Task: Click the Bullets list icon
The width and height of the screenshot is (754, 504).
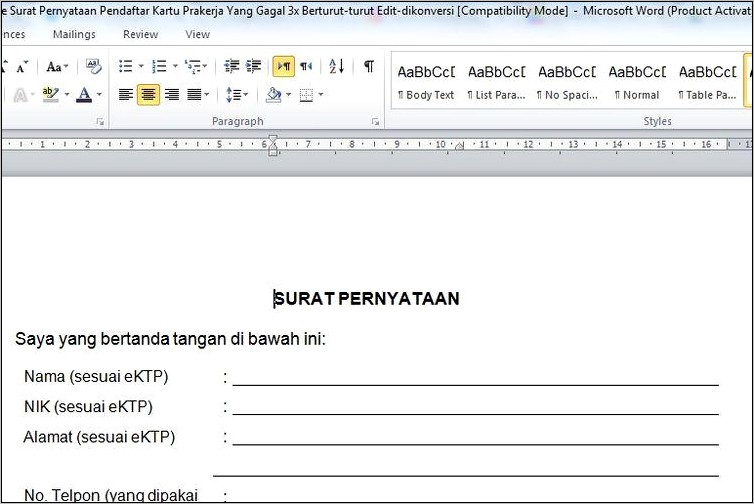Action: click(x=126, y=66)
